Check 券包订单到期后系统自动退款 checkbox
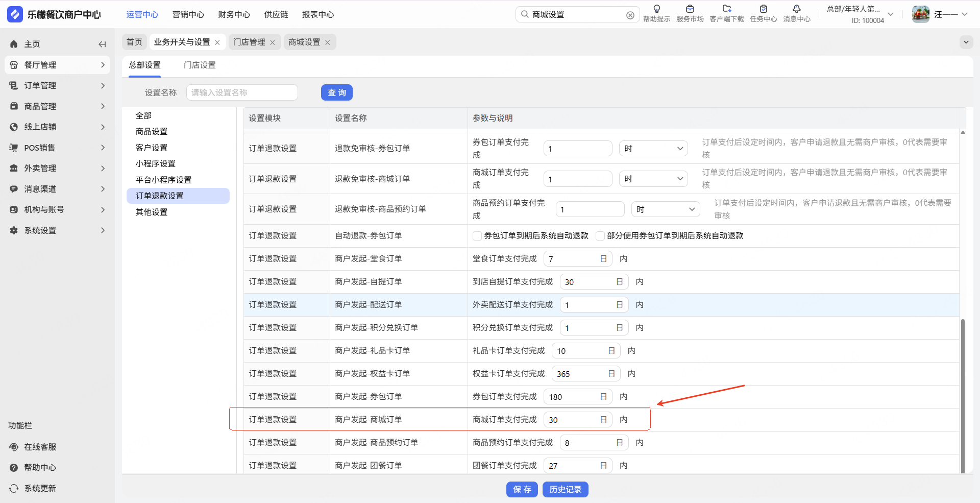Viewport: 980px width, 503px height. click(477, 236)
